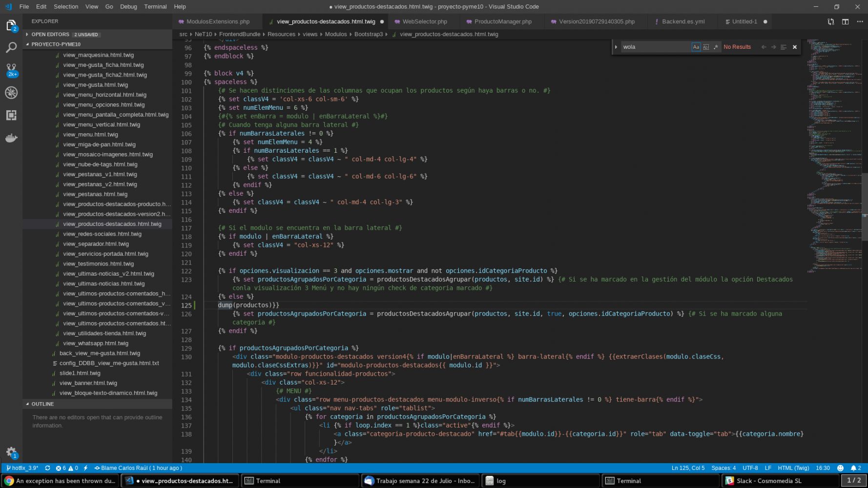
Task: Expand the Open Editors section
Action: [x=50, y=35]
